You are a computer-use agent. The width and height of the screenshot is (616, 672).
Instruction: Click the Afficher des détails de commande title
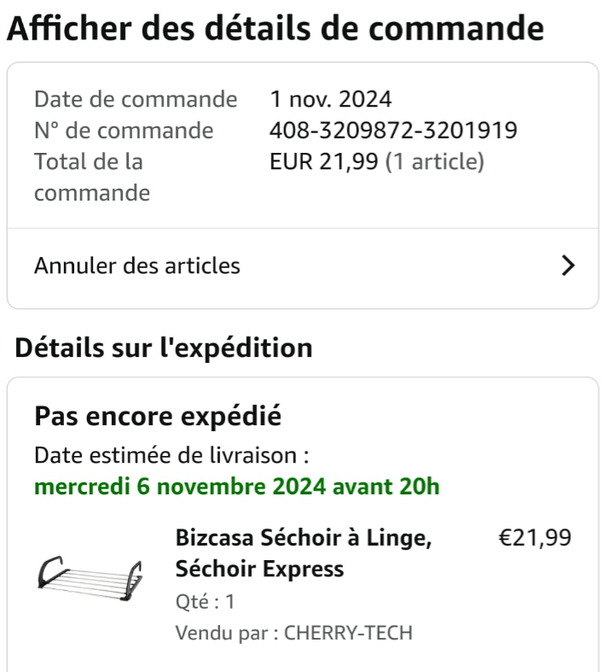[x=275, y=29]
